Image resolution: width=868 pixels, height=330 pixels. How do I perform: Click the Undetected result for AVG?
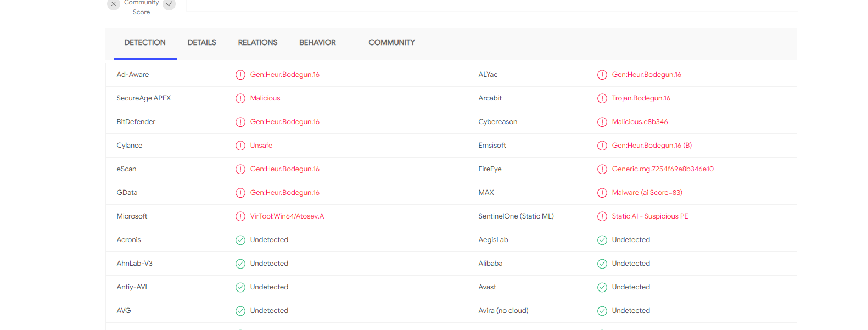click(269, 311)
